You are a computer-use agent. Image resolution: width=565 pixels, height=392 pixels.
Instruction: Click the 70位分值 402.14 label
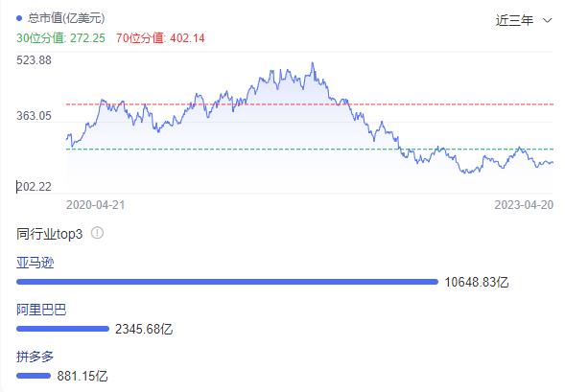[x=160, y=37]
